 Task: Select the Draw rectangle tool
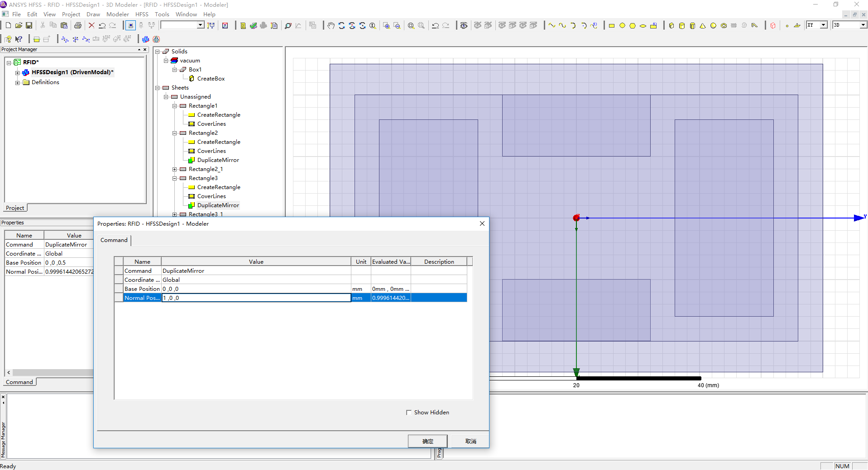point(612,26)
